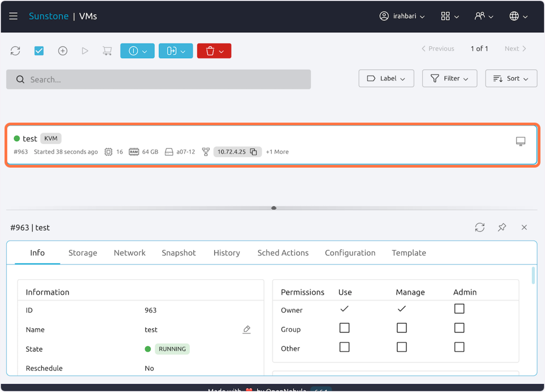Open the hamburger sidebar menu

[x=13, y=16]
